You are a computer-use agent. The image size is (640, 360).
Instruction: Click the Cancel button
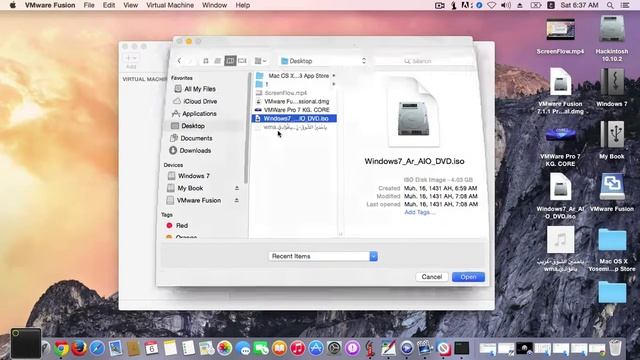click(432, 277)
